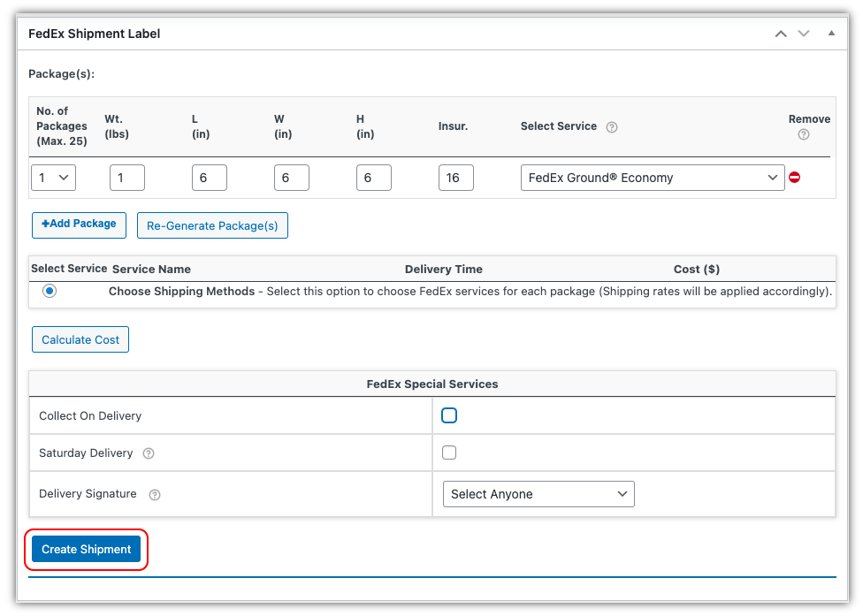The width and height of the screenshot is (863, 616).
Task: Click the length (L) input field
Action: click(210, 178)
